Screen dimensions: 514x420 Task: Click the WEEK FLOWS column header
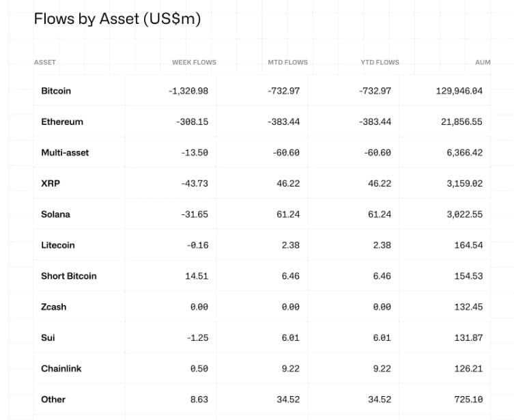[x=194, y=62]
